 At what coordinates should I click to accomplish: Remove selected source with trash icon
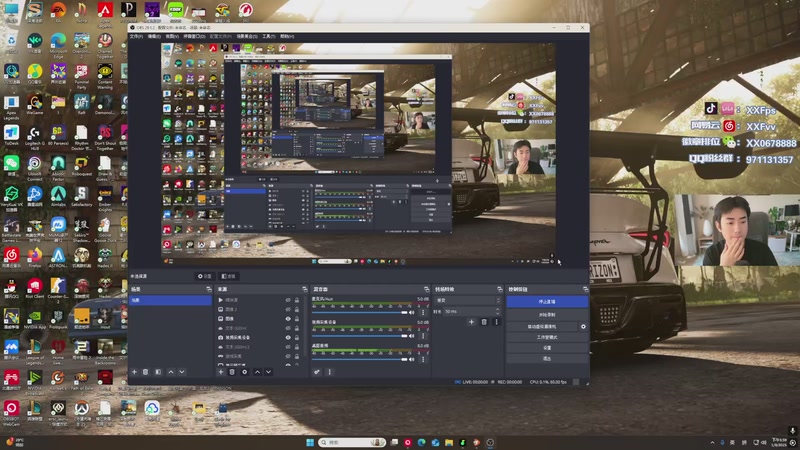tap(232, 372)
